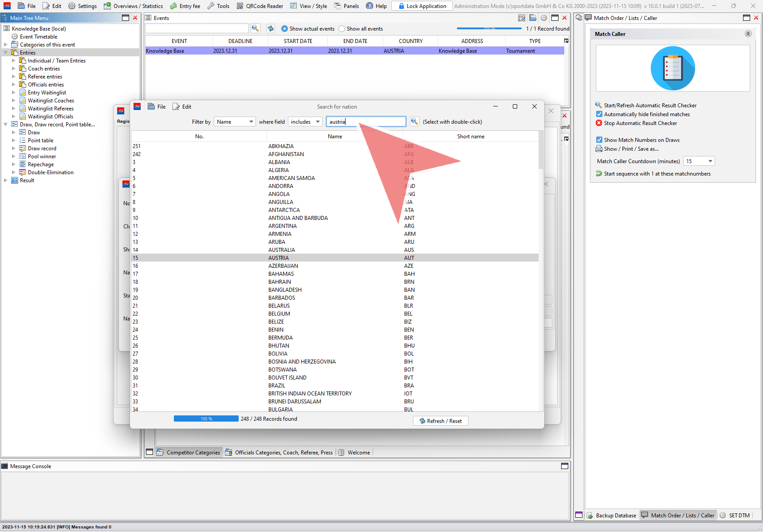Viewport: 763px width, 532px height.
Task: Open the where field includes dropdown
Action: [305, 121]
